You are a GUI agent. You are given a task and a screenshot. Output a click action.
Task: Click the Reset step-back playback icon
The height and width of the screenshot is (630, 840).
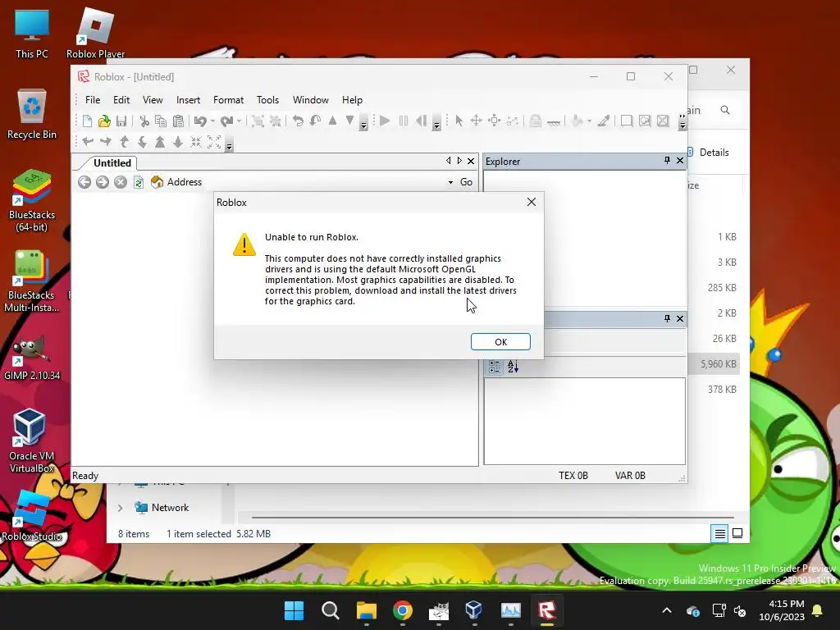(422, 121)
